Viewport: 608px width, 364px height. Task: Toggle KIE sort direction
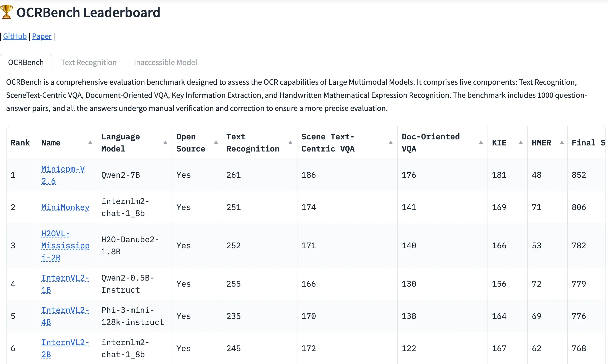click(521, 143)
